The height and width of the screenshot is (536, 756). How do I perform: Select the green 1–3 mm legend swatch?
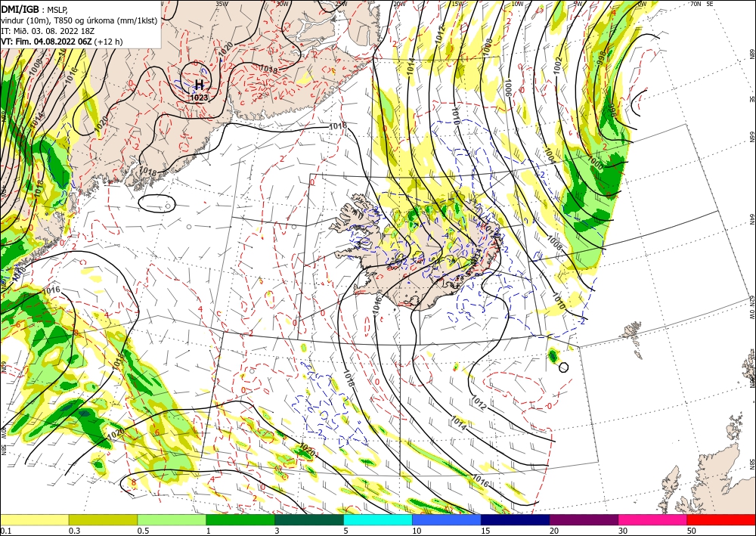(x=240, y=519)
